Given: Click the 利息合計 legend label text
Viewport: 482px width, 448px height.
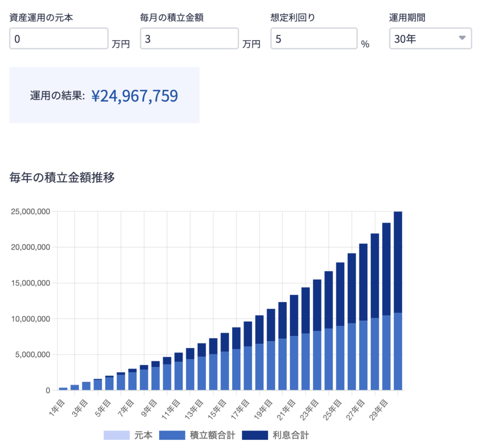Looking at the screenshot, I should pyautogui.click(x=290, y=435).
